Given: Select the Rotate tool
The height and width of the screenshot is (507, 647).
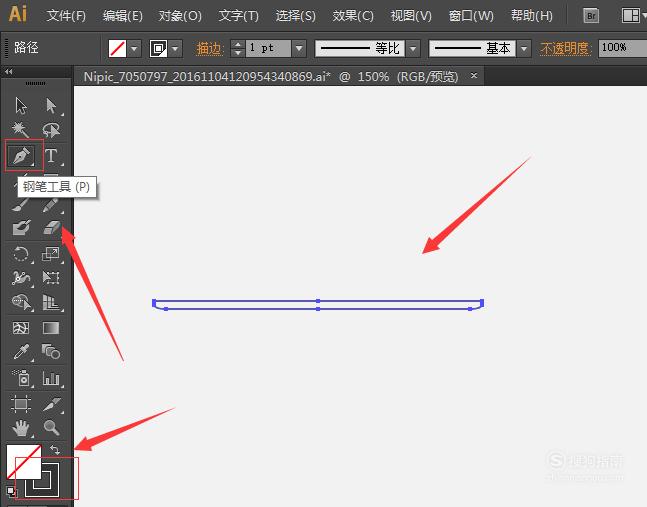Looking at the screenshot, I should [x=21, y=253].
